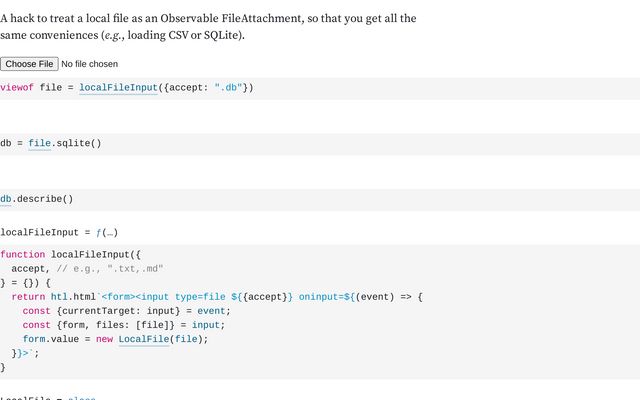
Task: Expand the collapsed f(…) function output
Action: click(x=107, y=233)
